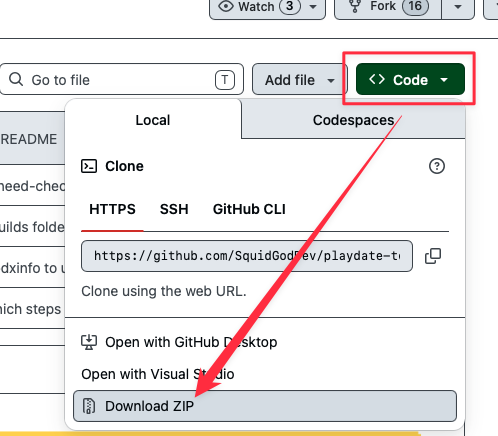Click the README tab
This screenshot has height=436, width=498.
pyautogui.click(x=29, y=139)
